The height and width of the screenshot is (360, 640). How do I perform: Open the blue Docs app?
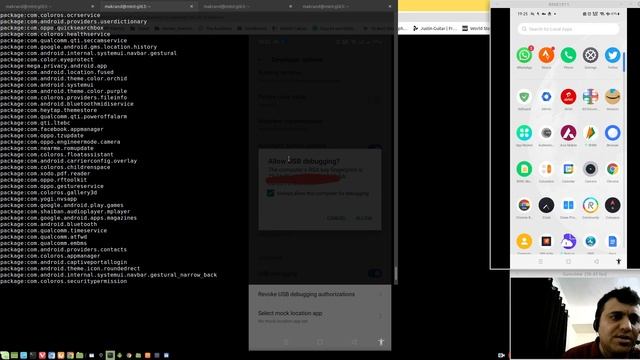click(x=612, y=241)
